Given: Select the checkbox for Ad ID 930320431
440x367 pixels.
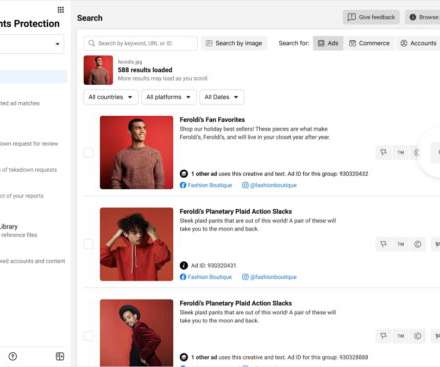Looking at the screenshot, I should coord(88,244).
